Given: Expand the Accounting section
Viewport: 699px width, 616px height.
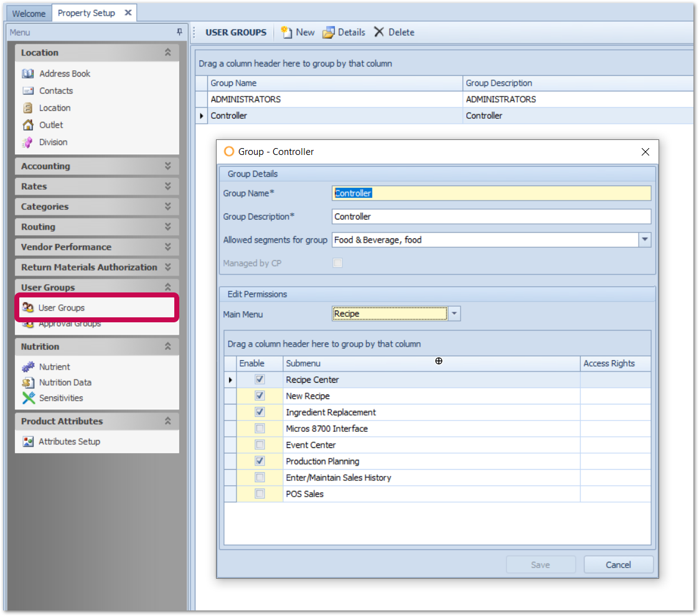Looking at the screenshot, I should (167, 166).
